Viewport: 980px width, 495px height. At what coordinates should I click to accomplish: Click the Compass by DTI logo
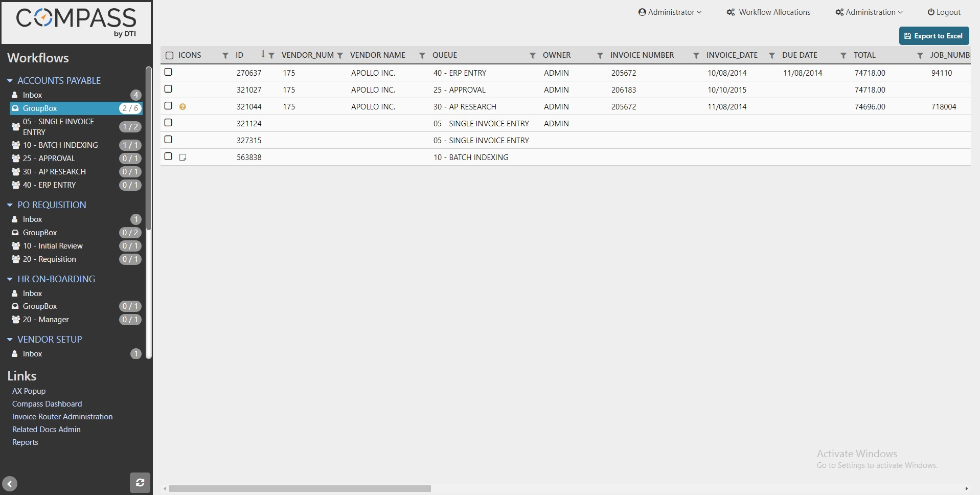pyautogui.click(x=76, y=22)
